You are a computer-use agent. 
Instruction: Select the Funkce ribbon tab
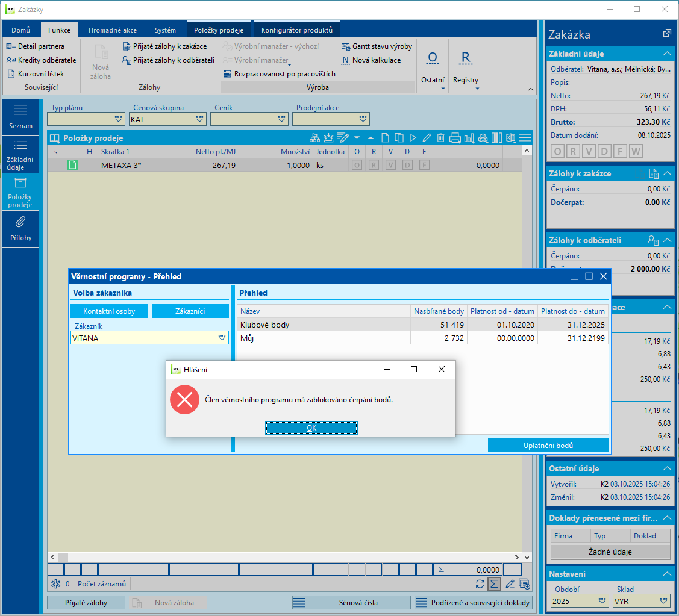(x=59, y=30)
